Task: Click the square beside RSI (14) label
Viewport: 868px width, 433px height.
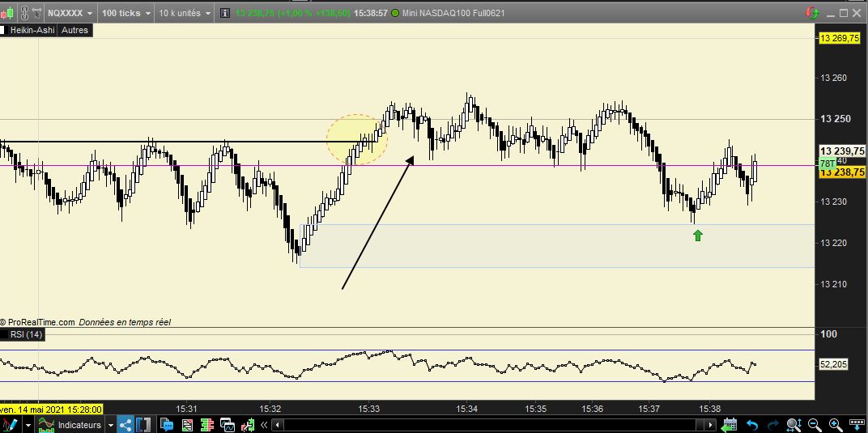Action: click(2, 334)
